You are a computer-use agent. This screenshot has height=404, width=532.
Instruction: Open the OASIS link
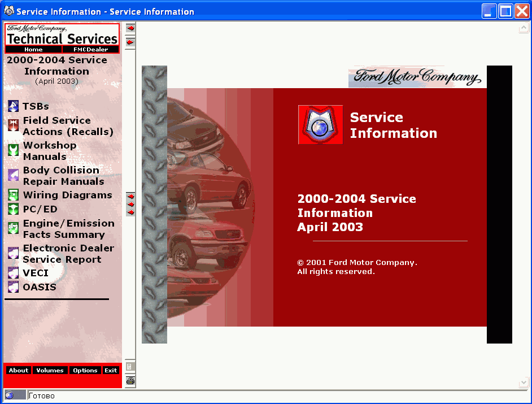click(40, 287)
